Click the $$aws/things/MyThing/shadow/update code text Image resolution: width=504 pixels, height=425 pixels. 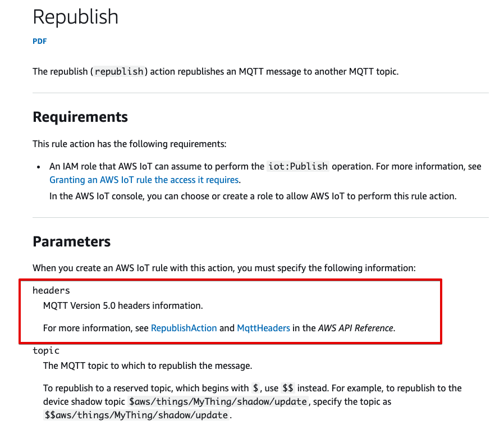coord(136,415)
